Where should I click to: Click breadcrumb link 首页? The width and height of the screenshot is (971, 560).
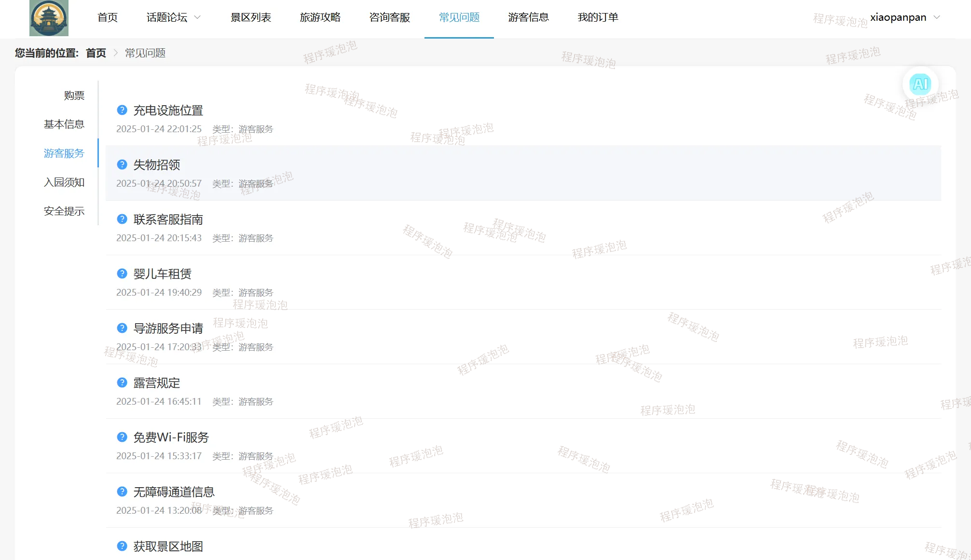[x=96, y=53]
